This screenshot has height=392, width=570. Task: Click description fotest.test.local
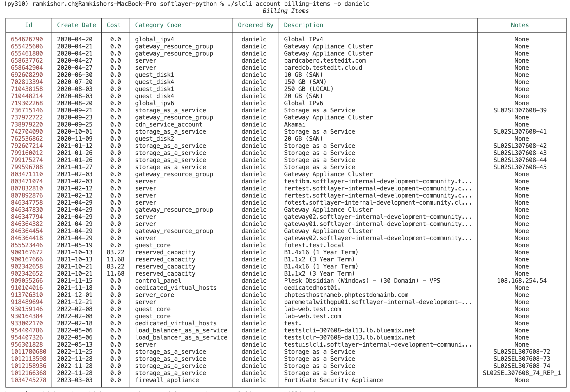[314, 245]
